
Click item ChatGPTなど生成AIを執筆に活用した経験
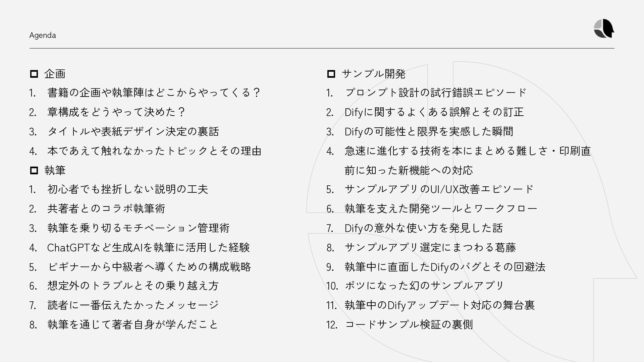pyautogui.click(x=149, y=247)
